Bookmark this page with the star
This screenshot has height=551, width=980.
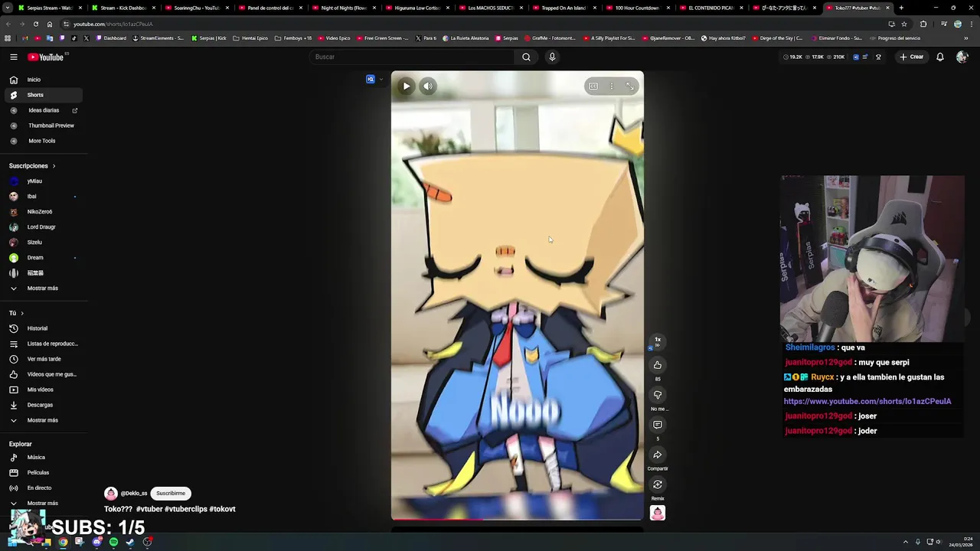click(904, 24)
